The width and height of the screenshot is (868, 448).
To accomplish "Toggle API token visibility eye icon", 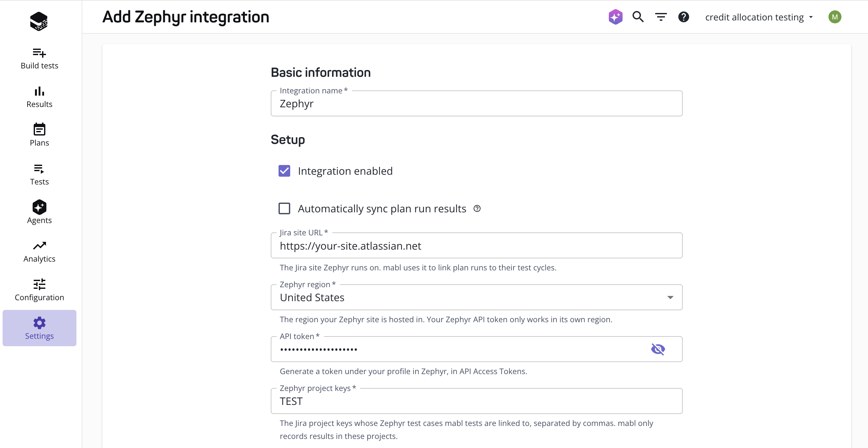I will pyautogui.click(x=658, y=349).
